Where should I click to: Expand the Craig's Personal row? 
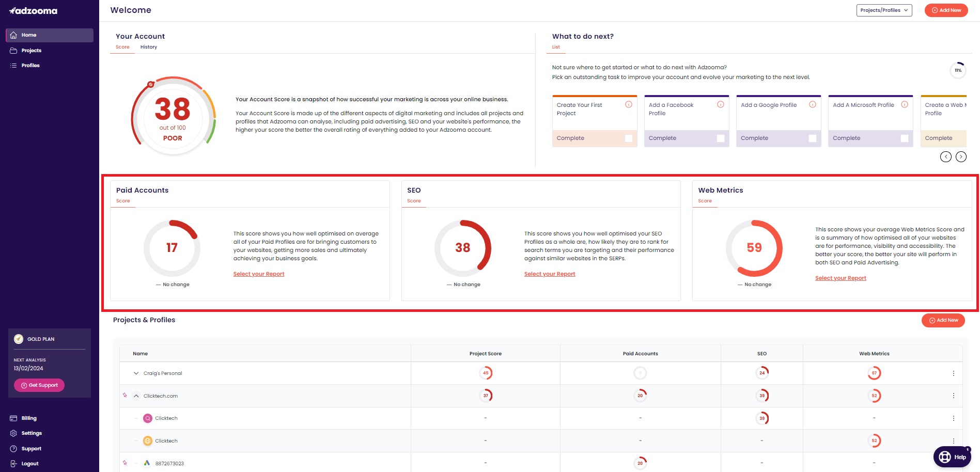coord(136,373)
